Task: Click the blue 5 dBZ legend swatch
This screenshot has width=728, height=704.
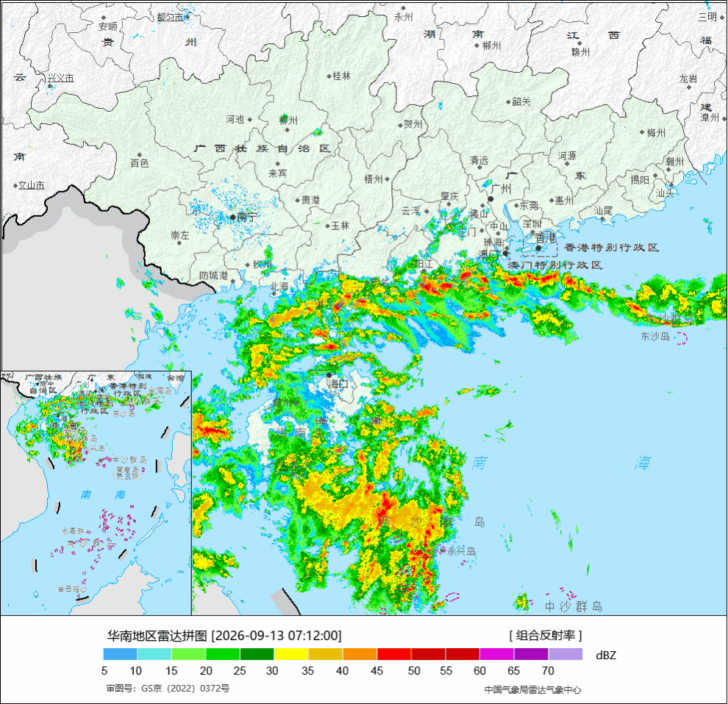Action: point(121,654)
